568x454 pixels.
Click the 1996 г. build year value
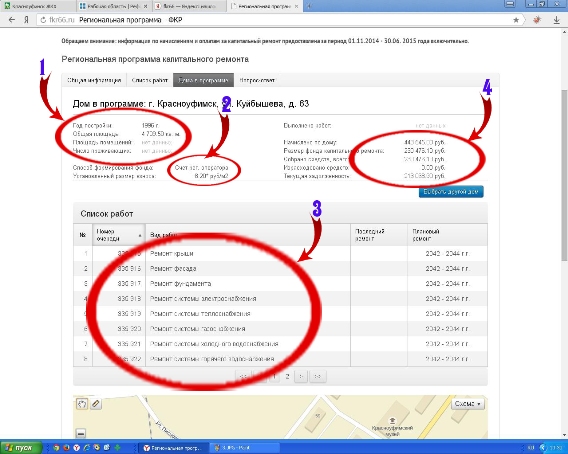coord(150,125)
